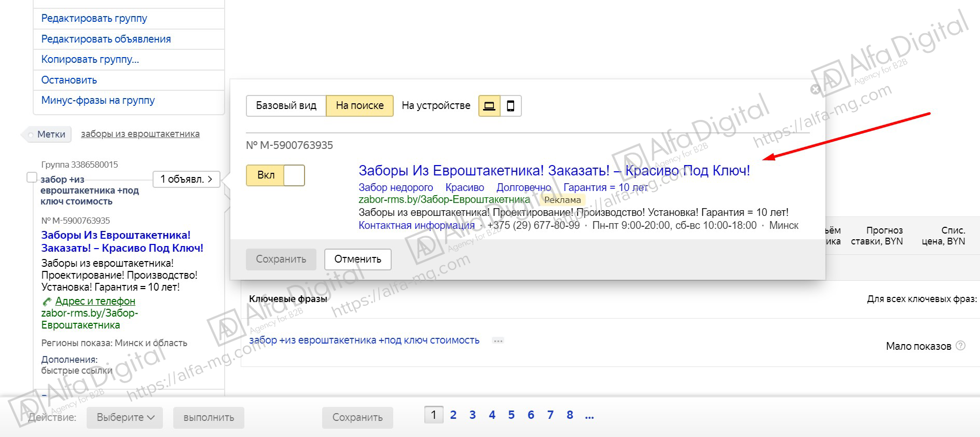The image size is (980, 437).
Task: Click the keyword phrase забор +из евроштакетника link
Action: [x=364, y=340]
